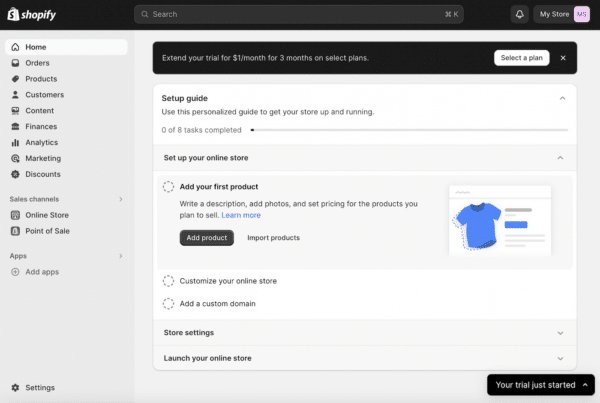Dismiss the trial extension banner
The width and height of the screenshot is (600, 403).
tap(563, 58)
